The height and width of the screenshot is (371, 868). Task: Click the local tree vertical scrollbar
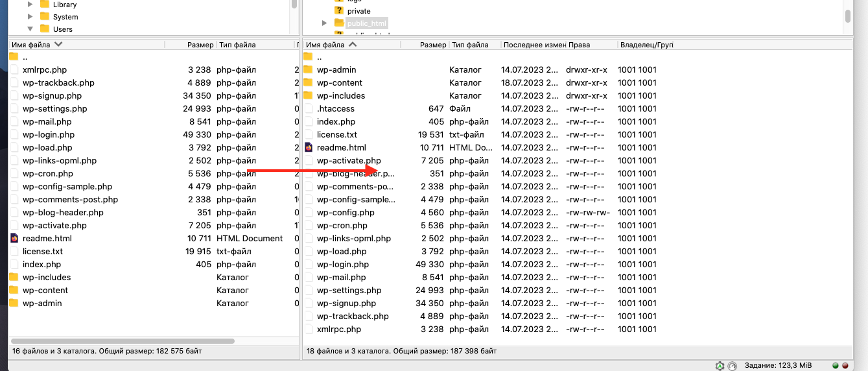pyautogui.click(x=294, y=4)
